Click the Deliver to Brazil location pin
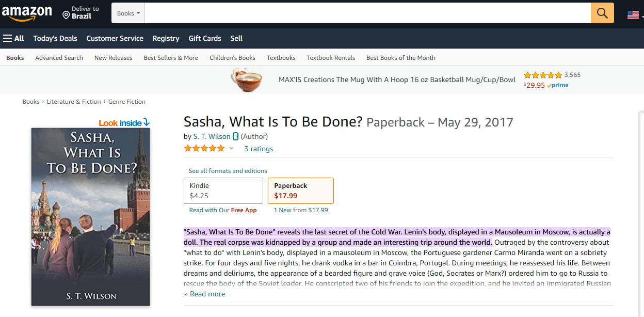The image size is (644, 317). (x=66, y=15)
